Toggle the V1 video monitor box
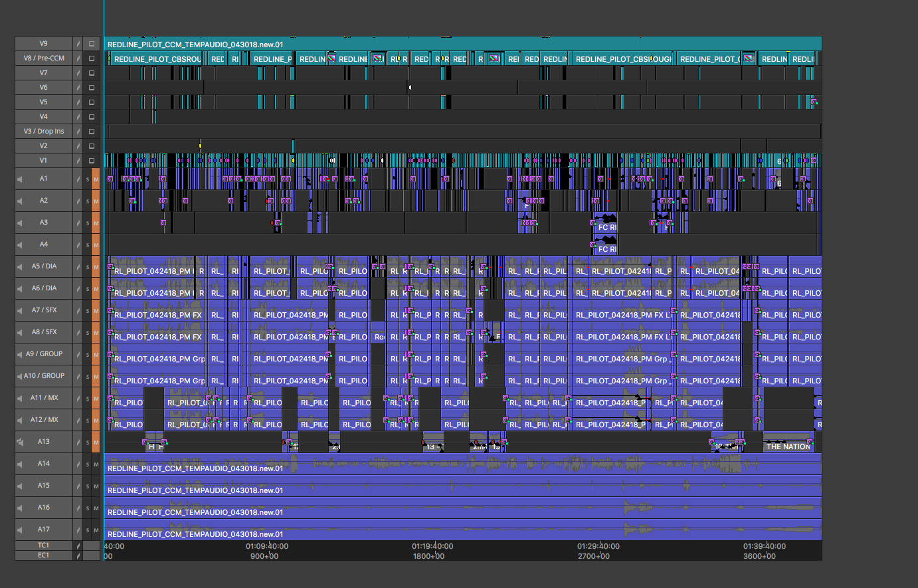 click(92, 161)
